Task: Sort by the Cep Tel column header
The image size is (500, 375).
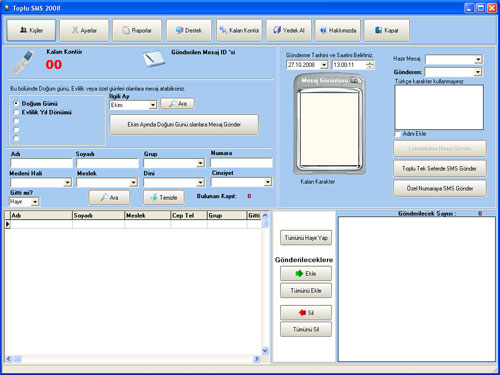Action: [189, 216]
